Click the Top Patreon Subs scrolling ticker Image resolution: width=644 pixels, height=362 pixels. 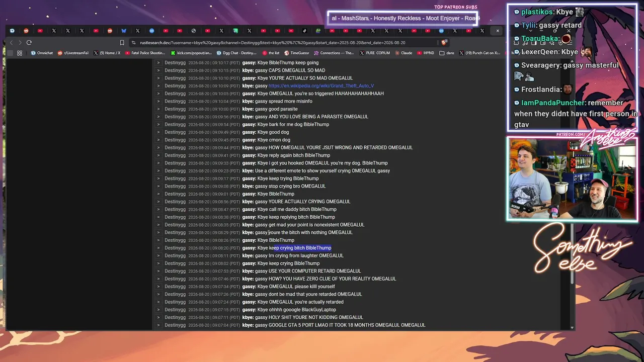(403, 18)
